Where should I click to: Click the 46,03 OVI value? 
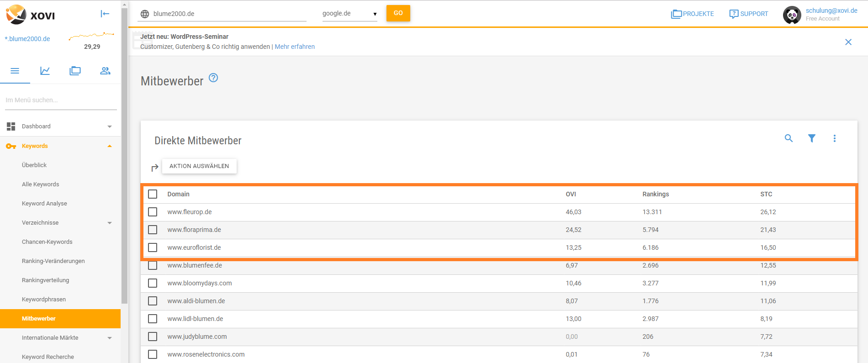click(574, 212)
